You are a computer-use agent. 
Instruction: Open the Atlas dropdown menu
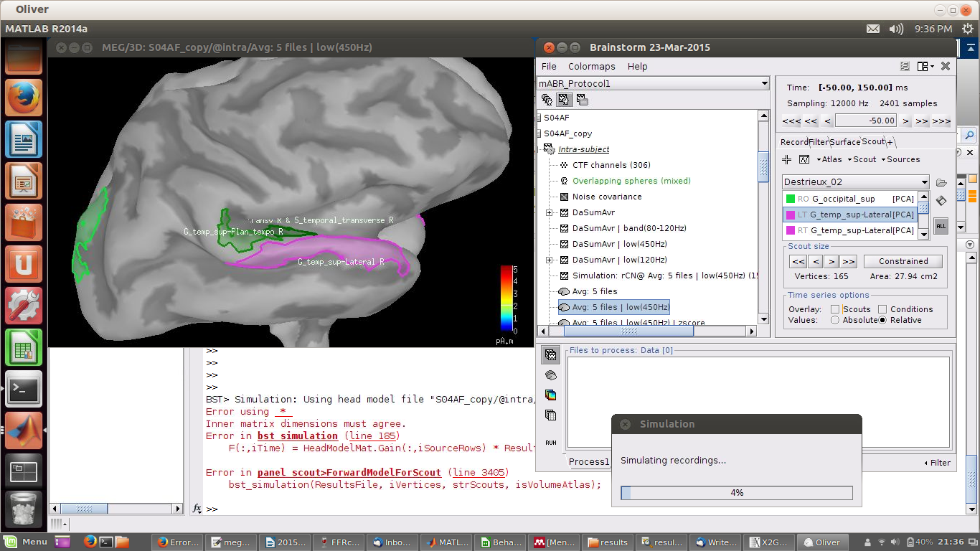coord(830,159)
